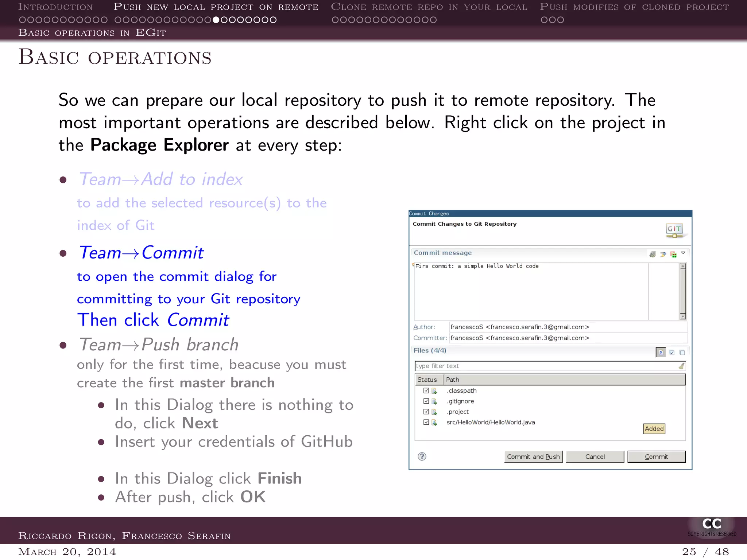The image size is (747, 560).
Task: Click the Committer input field
Action: click(x=568, y=338)
